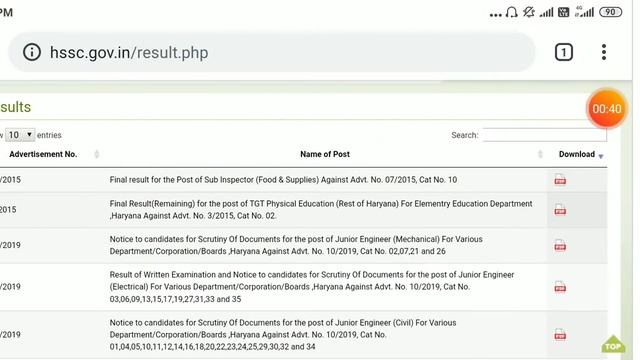This screenshot has height=360, width=640.
Task: Select the Junior Engineer (Electrical) result text
Action: (312, 287)
